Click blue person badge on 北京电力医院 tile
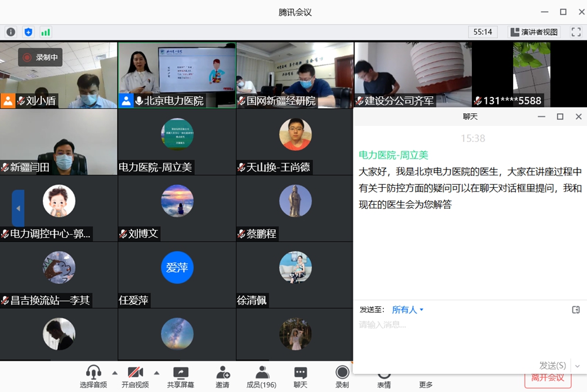This screenshot has height=392, width=587. click(126, 101)
